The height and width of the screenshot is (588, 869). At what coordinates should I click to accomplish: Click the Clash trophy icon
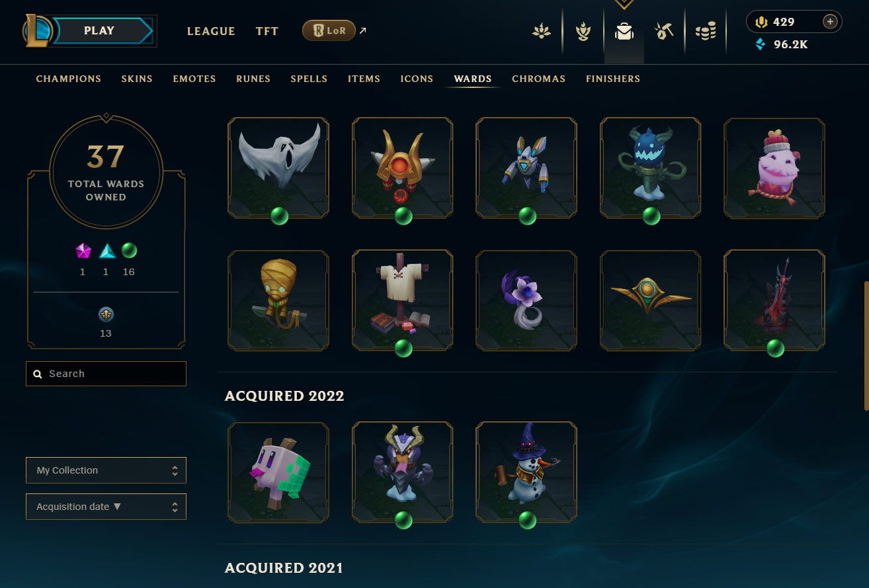[x=583, y=31]
